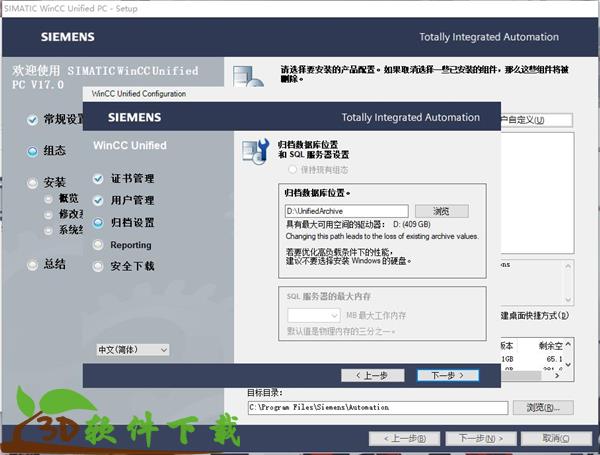This screenshot has height=455, width=600.
Task: Open the 中文(简体) language dropdown
Action: tap(132, 350)
